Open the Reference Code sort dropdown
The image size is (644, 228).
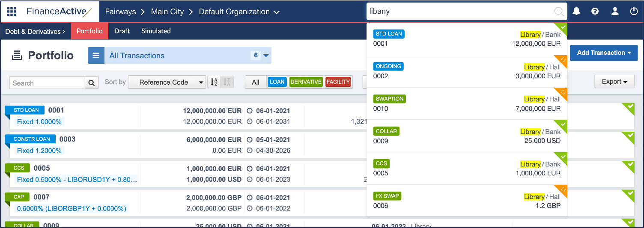point(167,82)
